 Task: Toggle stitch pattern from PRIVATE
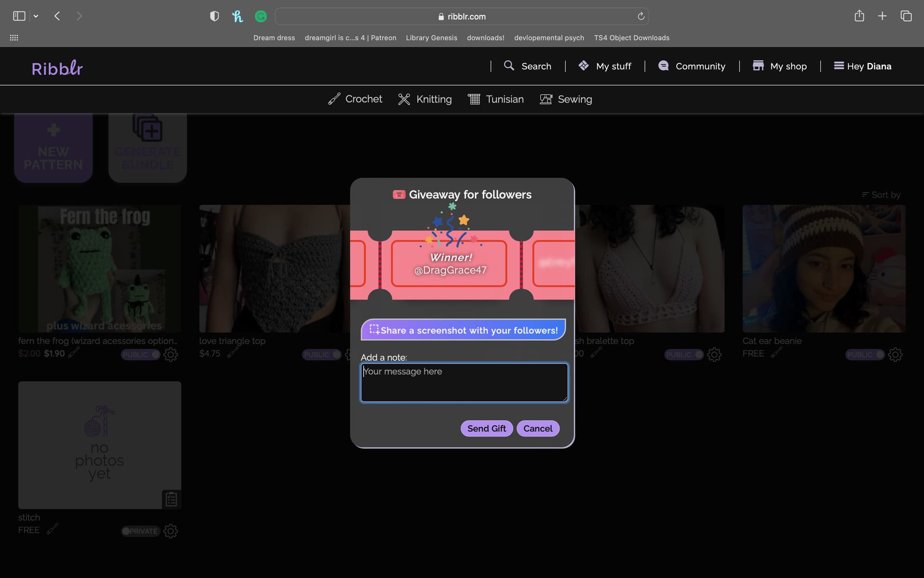tap(140, 531)
